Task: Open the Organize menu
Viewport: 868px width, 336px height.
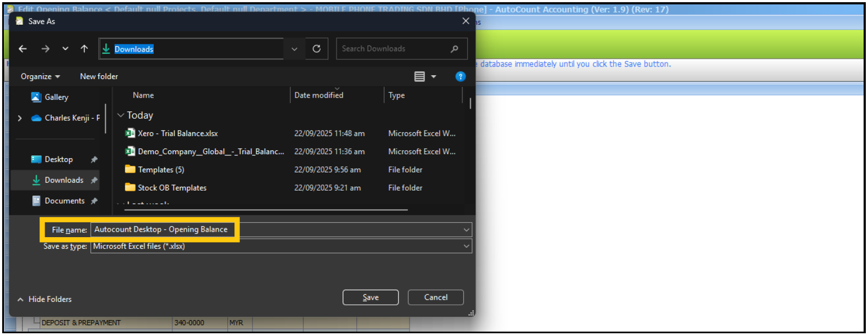Action: tap(41, 76)
